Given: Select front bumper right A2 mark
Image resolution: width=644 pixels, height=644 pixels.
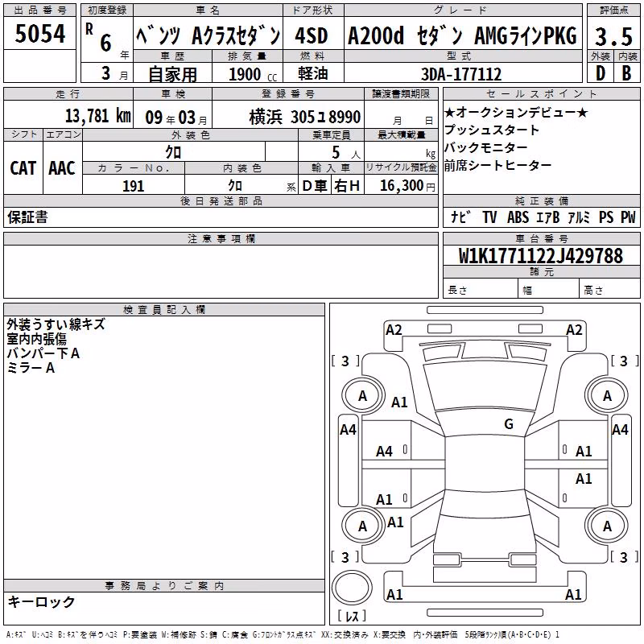Looking at the screenshot, I should click(x=574, y=330).
